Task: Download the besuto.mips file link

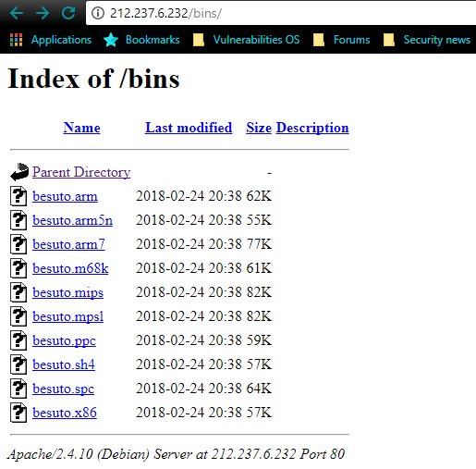Action: tap(68, 292)
